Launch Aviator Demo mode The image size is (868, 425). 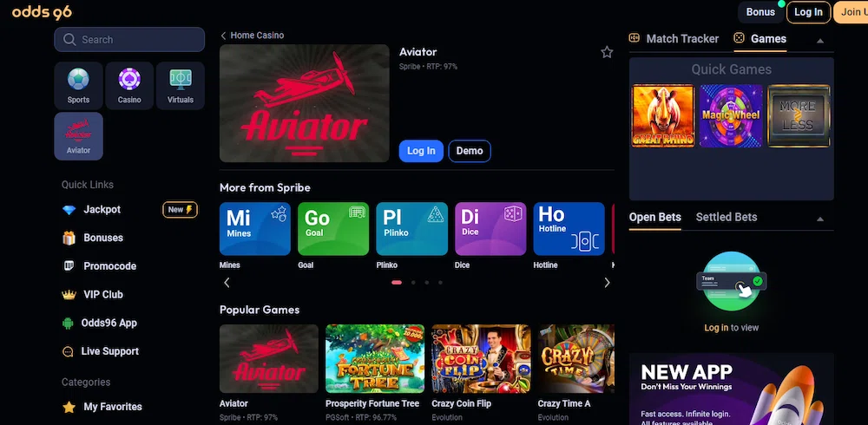tap(470, 151)
